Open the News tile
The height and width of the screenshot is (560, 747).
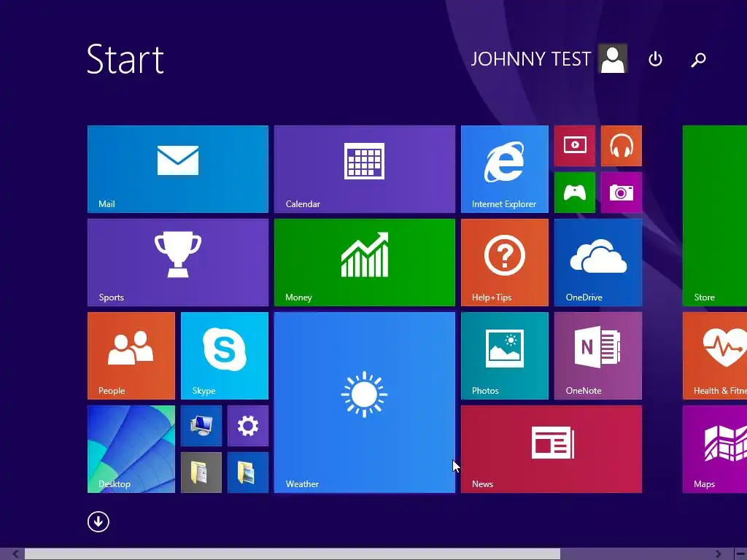click(551, 449)
